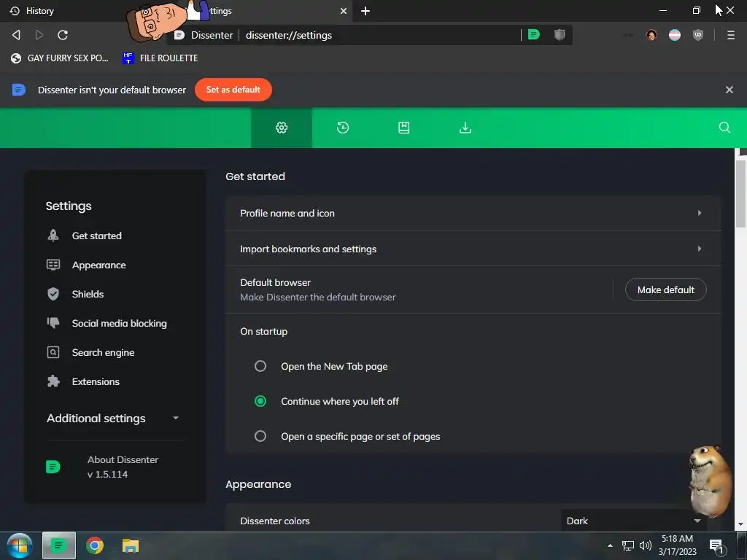The height and width of the screenshot is (560, 747).
Task: Open a new tab with the plus button
Action: [365, 11]
